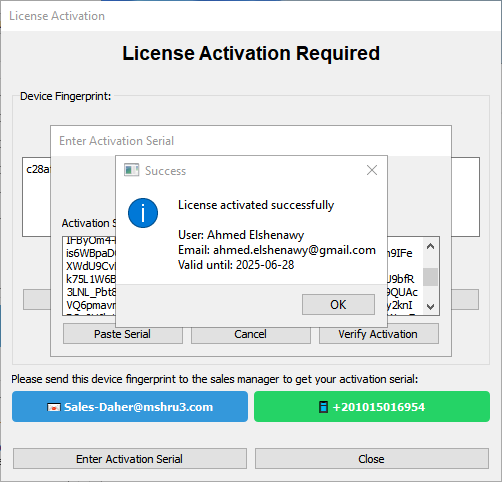Viewport: 502px width, 482px height.
Task: Click the Sales-Daher@mshru3.com email button
Action: coord(130,407)
